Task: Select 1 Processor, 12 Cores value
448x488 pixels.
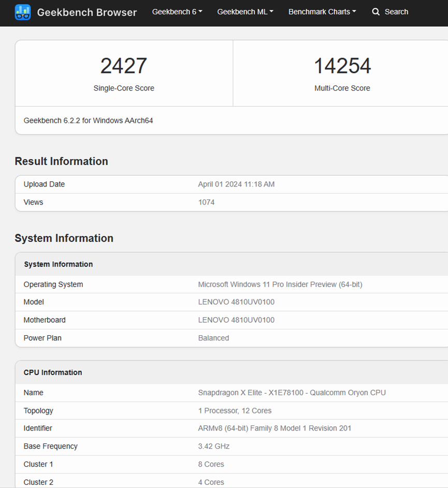Action: [235, 411]
